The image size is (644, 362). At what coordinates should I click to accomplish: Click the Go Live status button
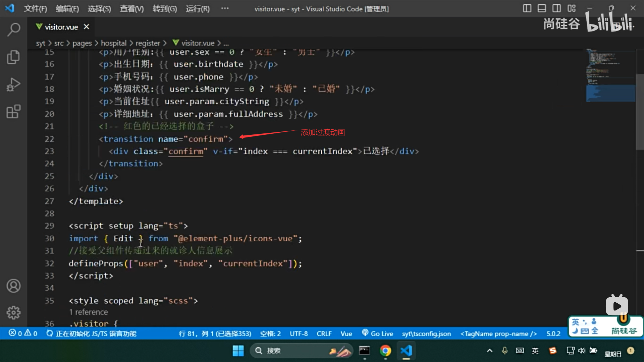377,334
